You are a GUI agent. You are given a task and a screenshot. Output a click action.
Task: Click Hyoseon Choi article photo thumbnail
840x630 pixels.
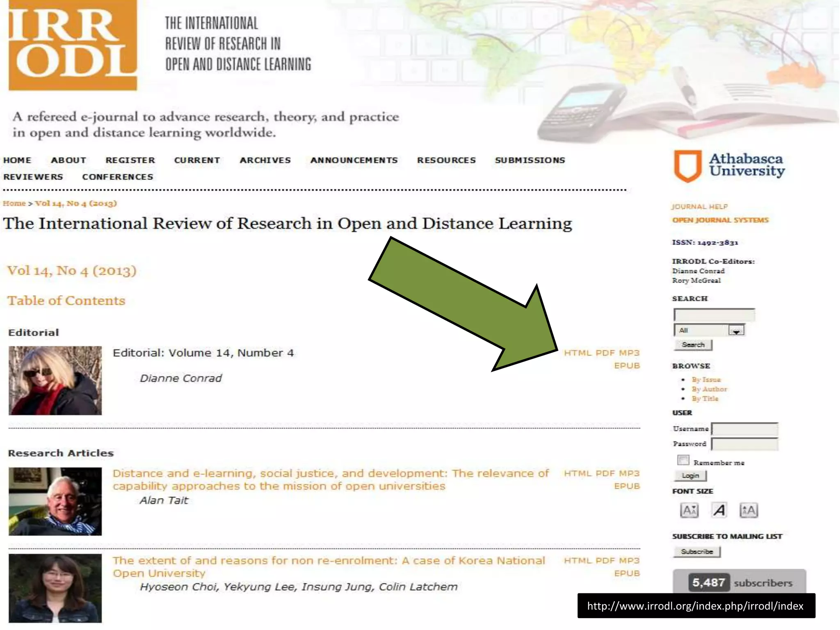coord(55,589)
